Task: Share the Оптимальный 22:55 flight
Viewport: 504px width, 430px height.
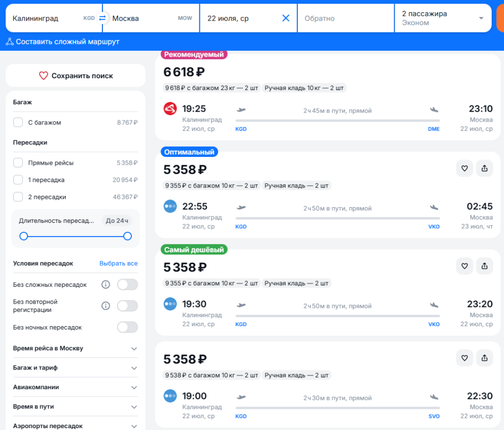Action: pyautogui.click(x=484, y=168)
